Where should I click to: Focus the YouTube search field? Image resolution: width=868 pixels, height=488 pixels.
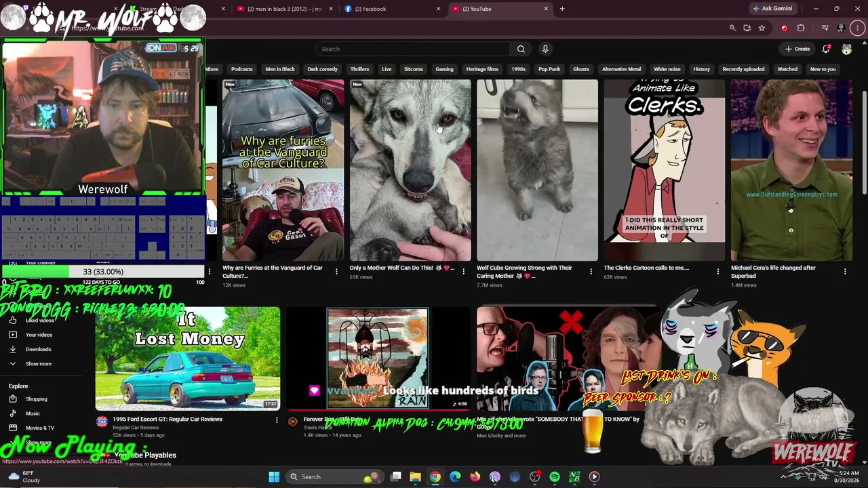click(414, 49)
